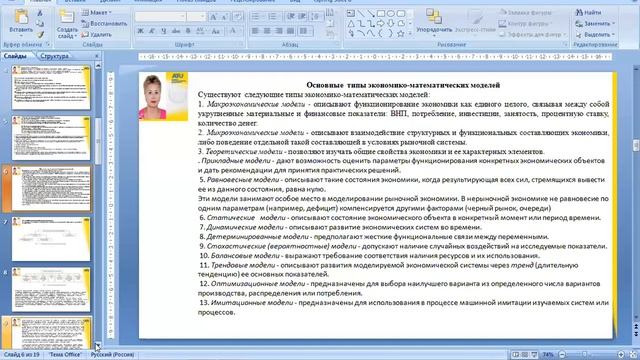This screenshot has width=640, height=360.
Task: Open the font size combo box
Action: (x=196, y=17)
